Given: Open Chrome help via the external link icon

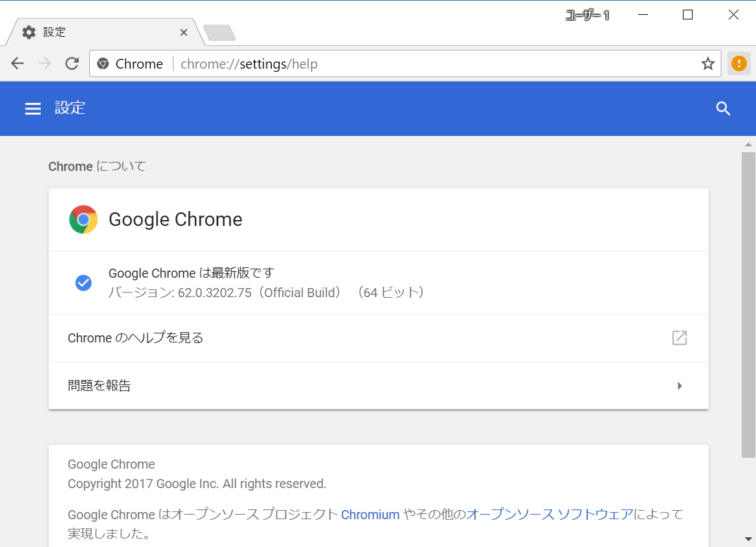Looking at the screenshot, I should [x=679, y=338].
